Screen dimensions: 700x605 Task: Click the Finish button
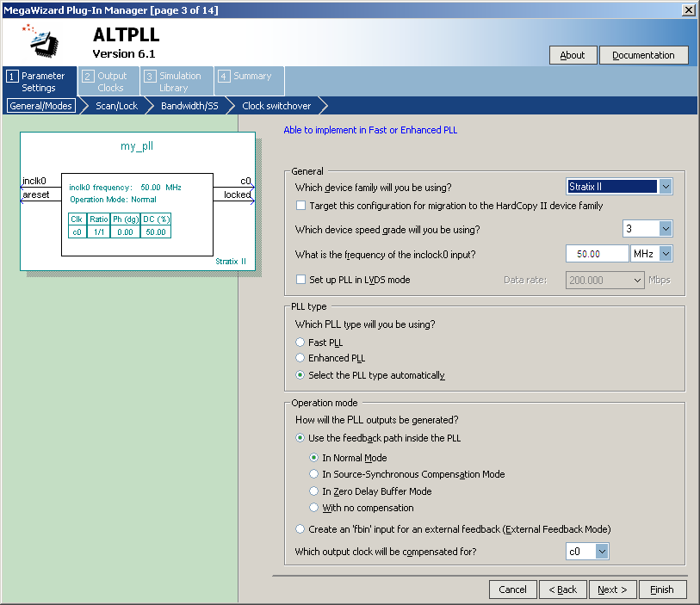pos(662,590)
